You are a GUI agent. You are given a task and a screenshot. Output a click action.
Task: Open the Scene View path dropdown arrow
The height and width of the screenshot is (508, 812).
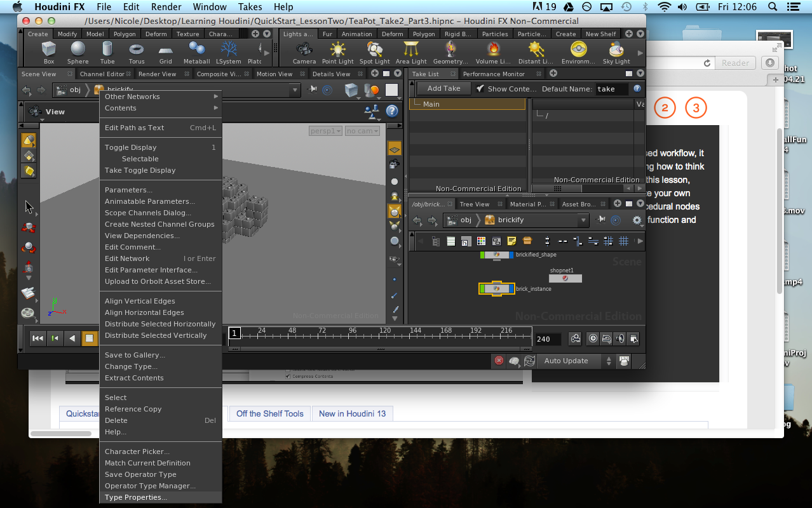(295, 90)
